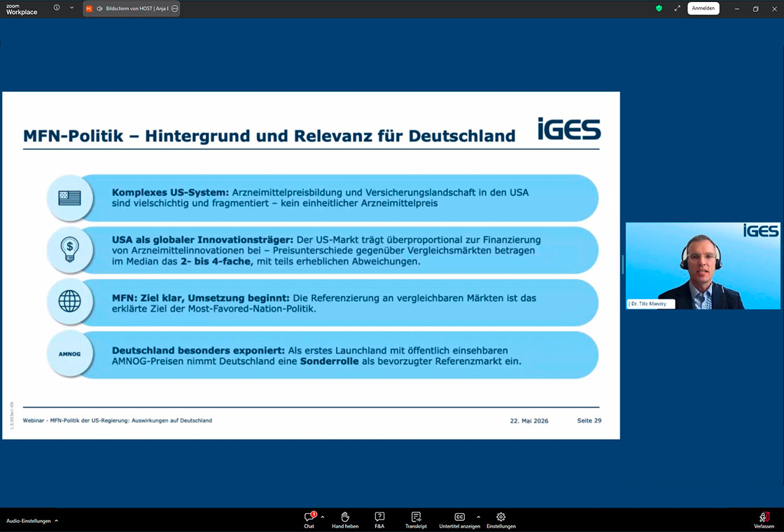The image size is (784, 532).
Task: Select the Bildschirm von HOST share tab
Action: click(132, 8)
